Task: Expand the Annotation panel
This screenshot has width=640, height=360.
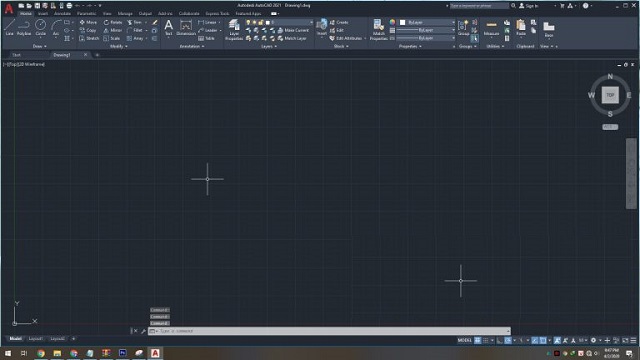Action: (x=192, y=47)
